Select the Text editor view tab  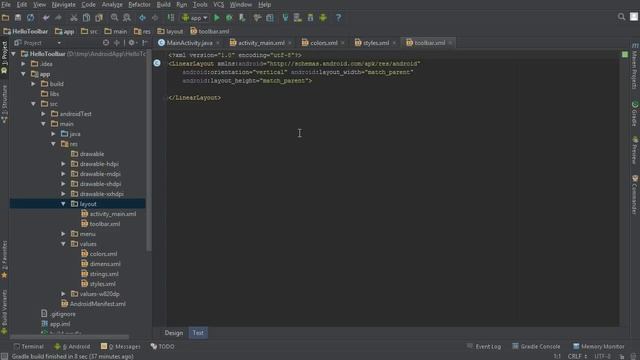(x=198, y=333)
